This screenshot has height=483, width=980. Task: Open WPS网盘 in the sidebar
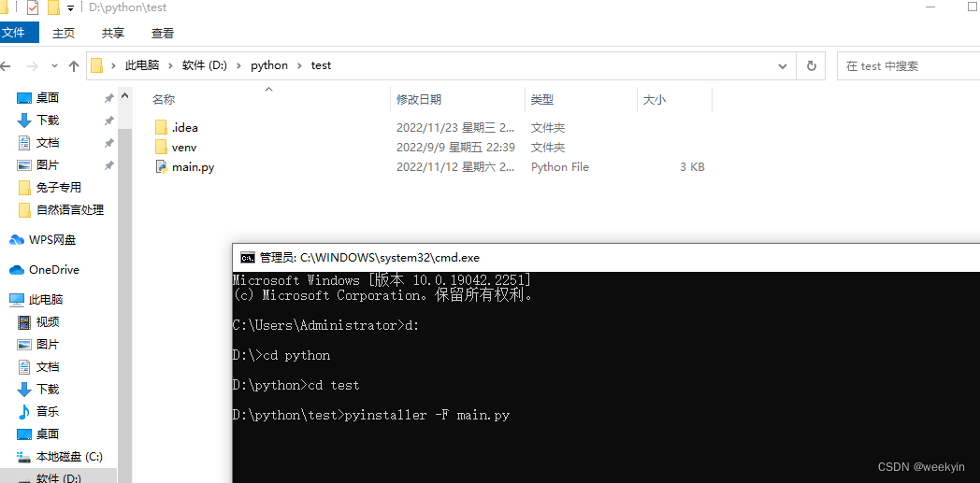click(x=52, y=240)
